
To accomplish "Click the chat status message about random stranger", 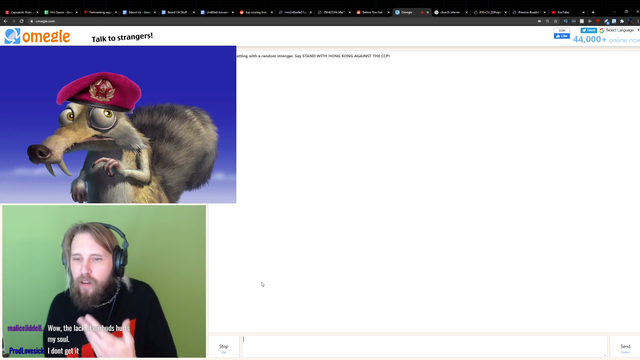I will 313,56.
